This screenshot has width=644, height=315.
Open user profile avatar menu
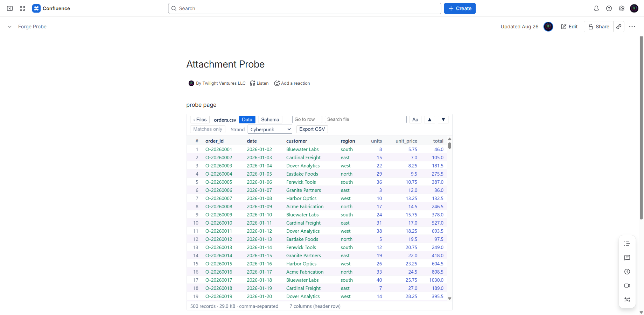[x=634, y=8]
